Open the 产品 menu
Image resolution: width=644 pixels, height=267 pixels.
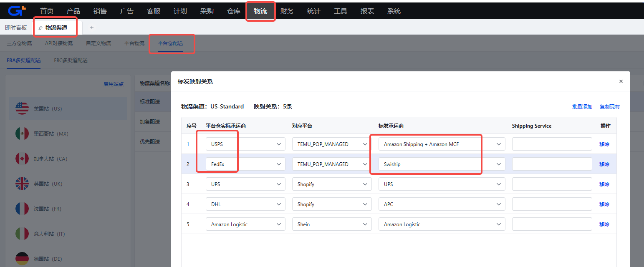(73, 11)
